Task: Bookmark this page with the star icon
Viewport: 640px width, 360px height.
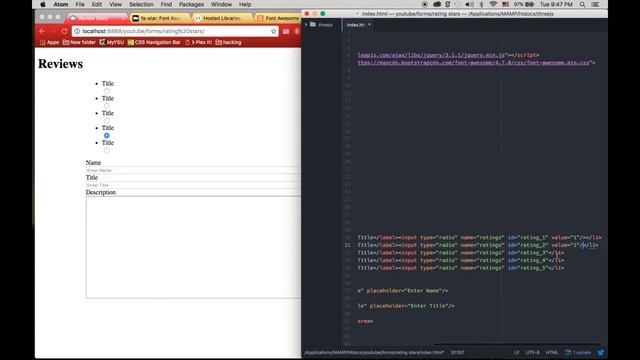Action: [273, 31]
